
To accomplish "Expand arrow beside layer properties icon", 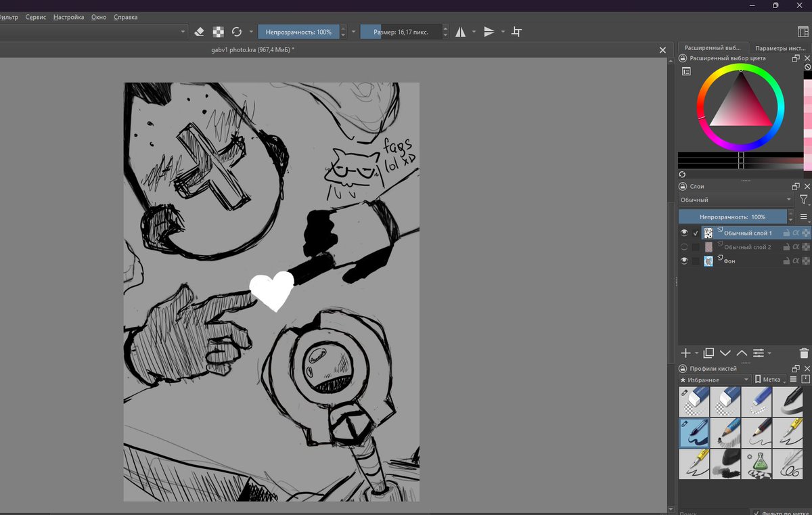I will coord(769,354).
